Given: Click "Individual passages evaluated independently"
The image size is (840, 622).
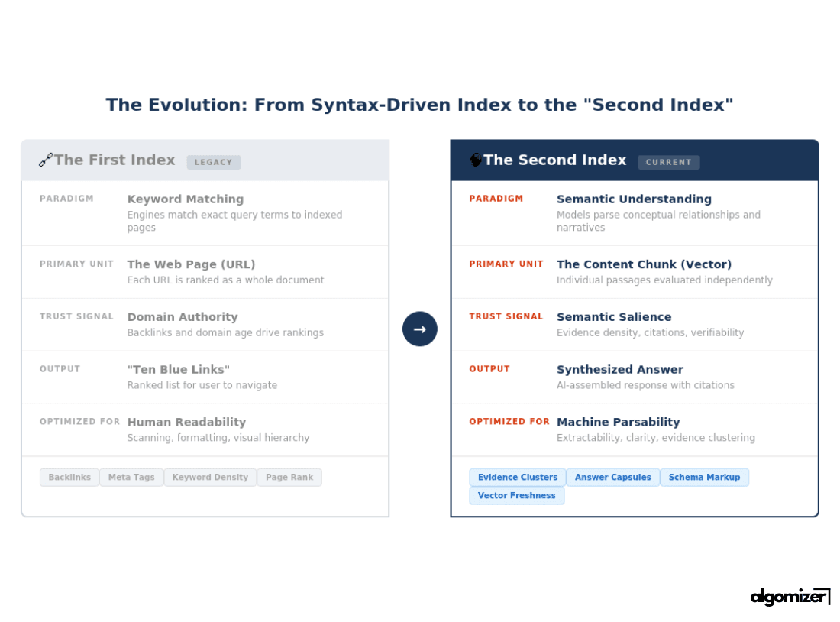Looking at the screenshot, I should (664, 280).
